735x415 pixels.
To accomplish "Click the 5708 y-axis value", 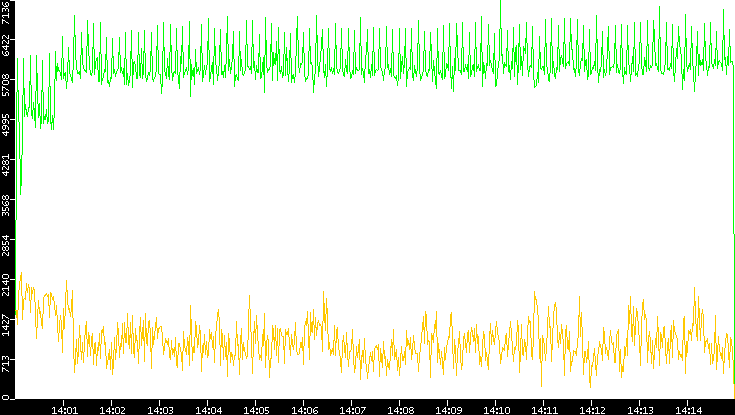I will [x=5, y=84].
